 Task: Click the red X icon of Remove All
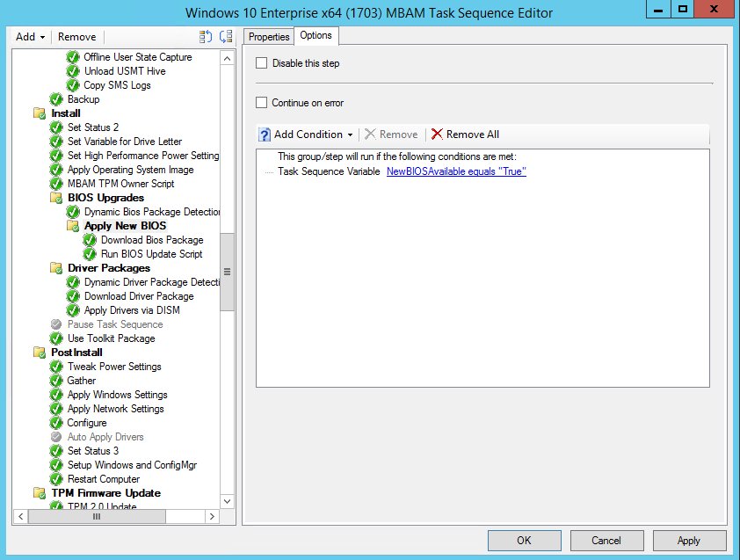pos(437,135)
